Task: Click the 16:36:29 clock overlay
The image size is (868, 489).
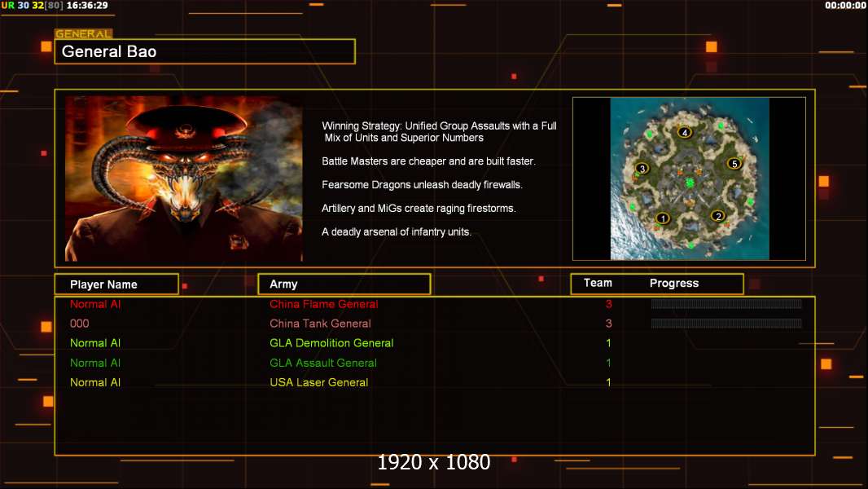Action: (x=87, y=5)
